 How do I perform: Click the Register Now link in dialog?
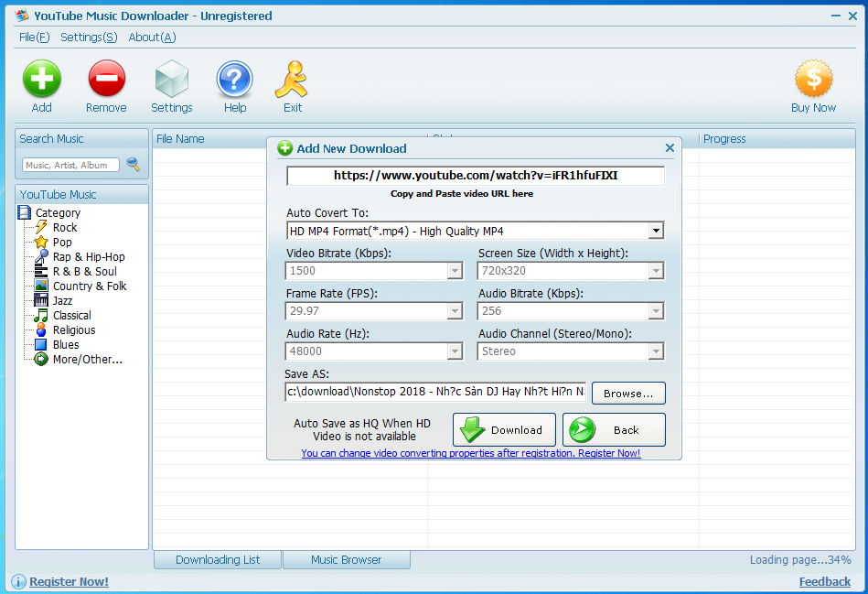click(470, 454)
